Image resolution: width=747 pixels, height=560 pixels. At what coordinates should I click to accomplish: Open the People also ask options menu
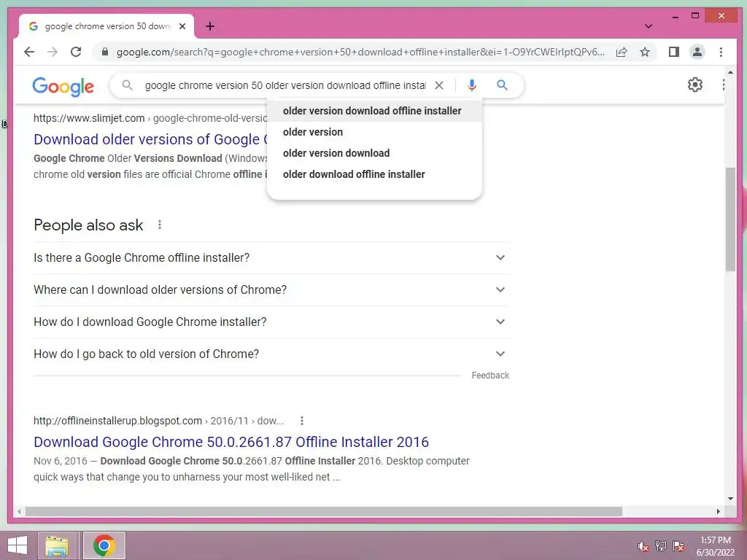(160, 225)
